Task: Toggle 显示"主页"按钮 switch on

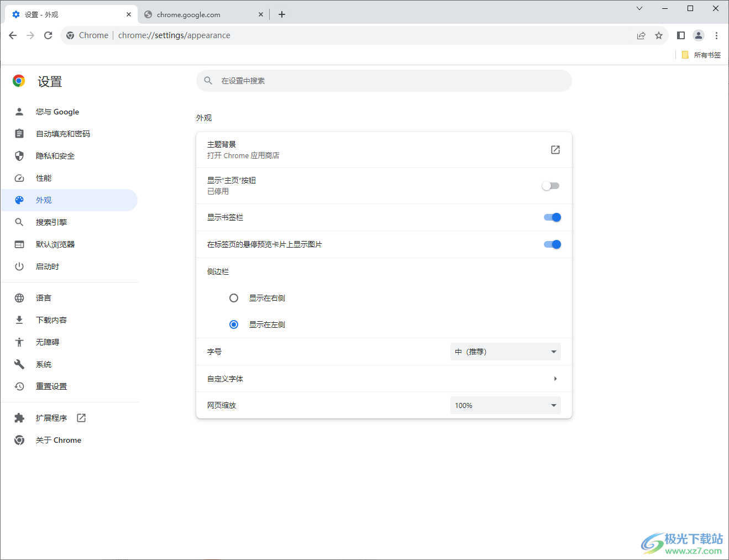Action: (x=551, y=186)
